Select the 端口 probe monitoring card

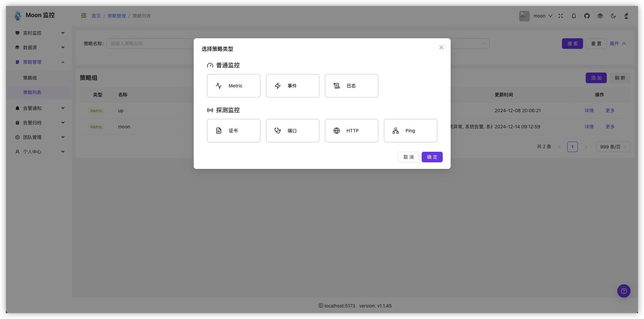point(293,131)
